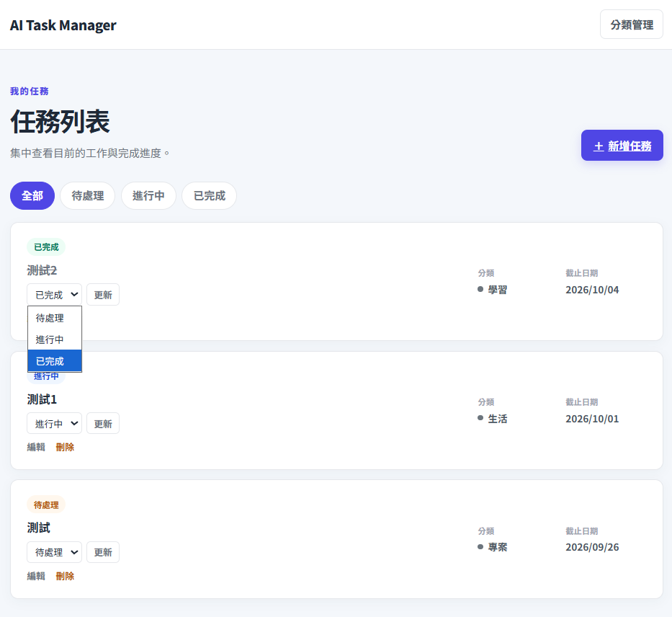Image resolution: width=672 pixels, height=617 pixels.
Task: Click the green 已完成 badge above 測試2
Action: pos(46,247)
